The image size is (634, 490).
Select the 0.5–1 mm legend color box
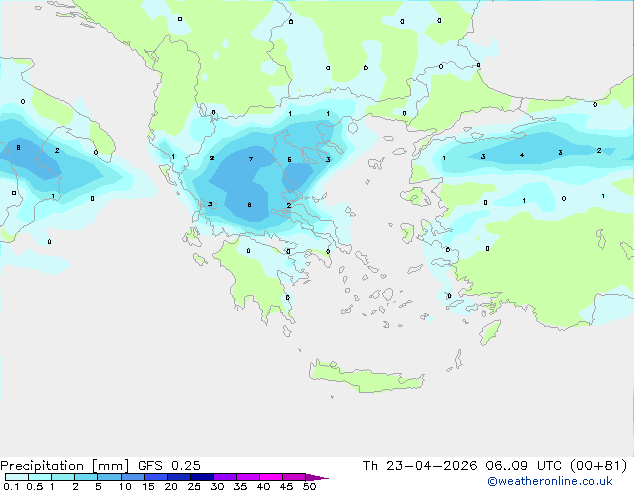40,477
